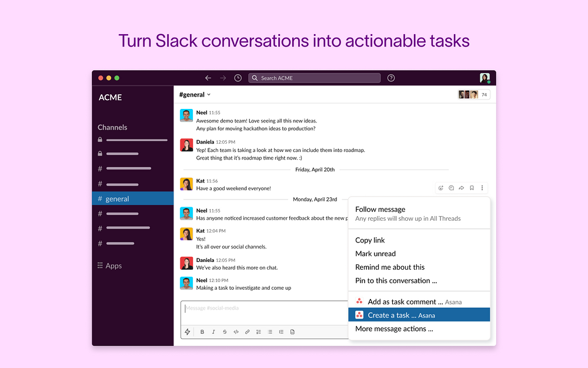Image resolution: width=588 pixels, height=368 pixels.
Task: Click the 11:56 timestamp beside Kat
Action: point(212,181)
